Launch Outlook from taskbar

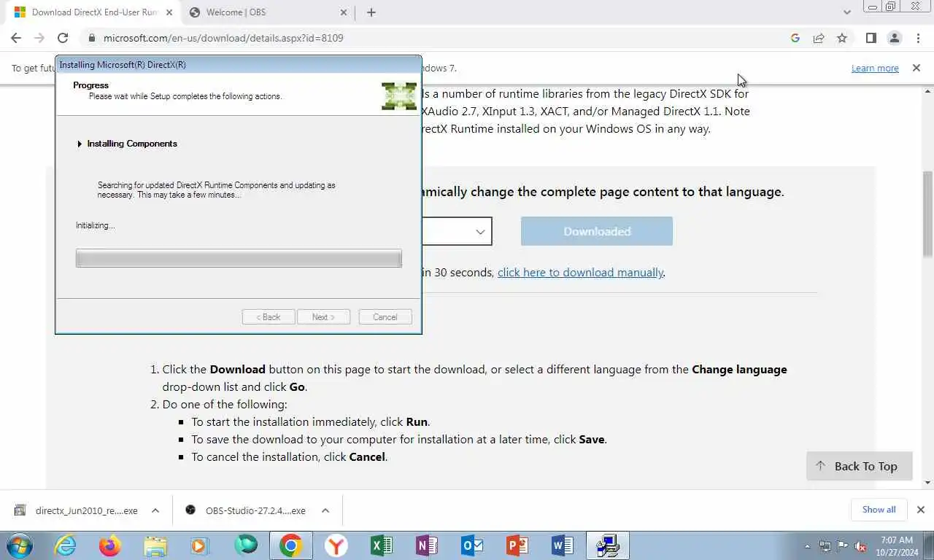(472, 545)
